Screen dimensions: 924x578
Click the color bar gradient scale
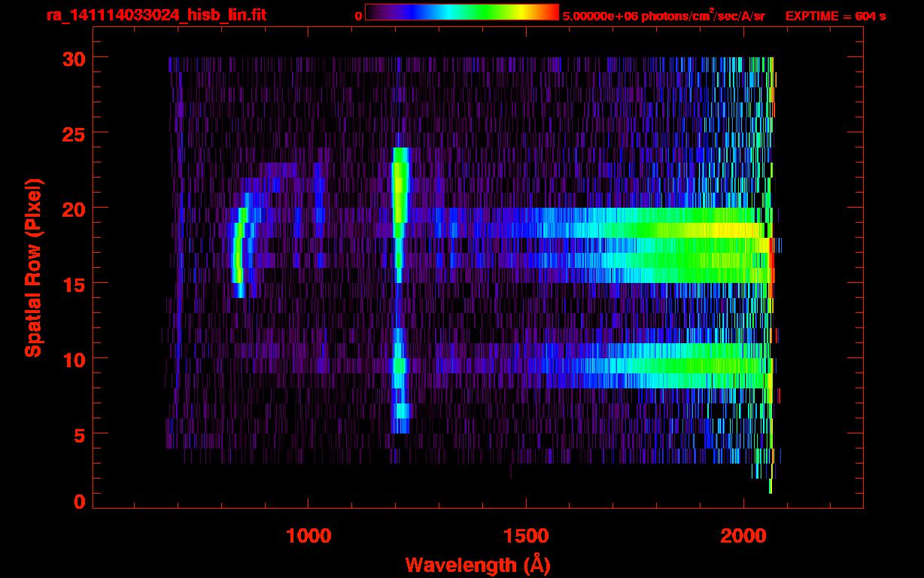tap(462, 13)
